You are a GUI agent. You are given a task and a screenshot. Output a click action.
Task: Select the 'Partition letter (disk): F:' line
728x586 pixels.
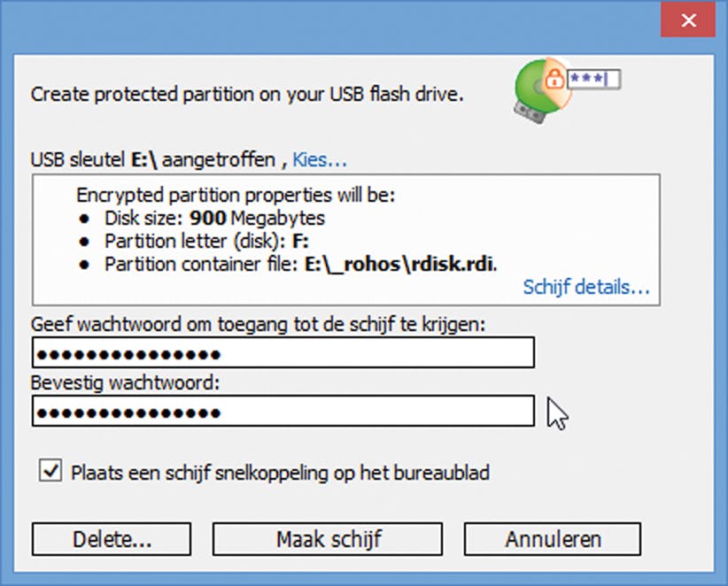click(x=206, y=241)
